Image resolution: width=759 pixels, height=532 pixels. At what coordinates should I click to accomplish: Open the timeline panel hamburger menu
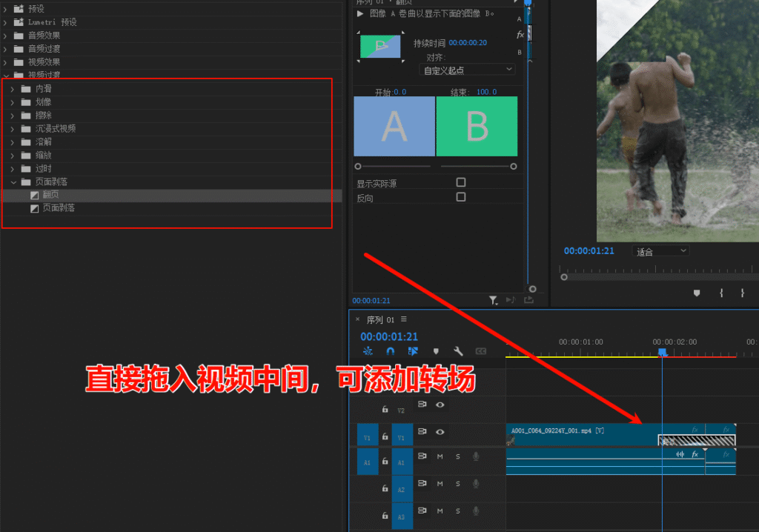click(x=404, y=319)
